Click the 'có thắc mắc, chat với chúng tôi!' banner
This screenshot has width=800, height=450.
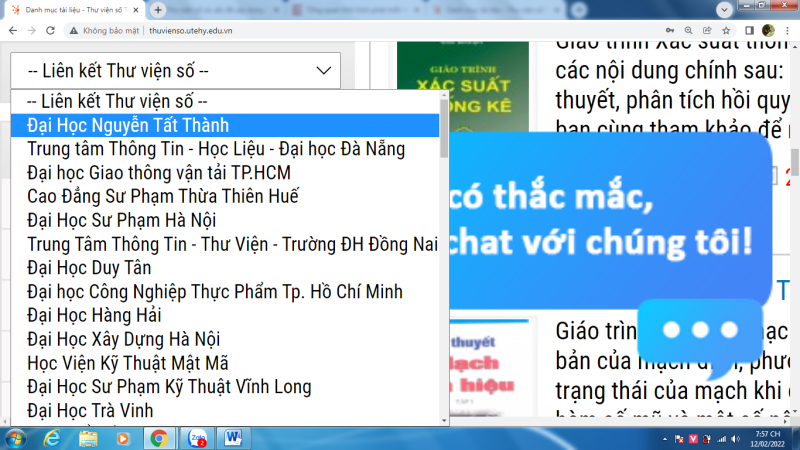click(610, 220)
